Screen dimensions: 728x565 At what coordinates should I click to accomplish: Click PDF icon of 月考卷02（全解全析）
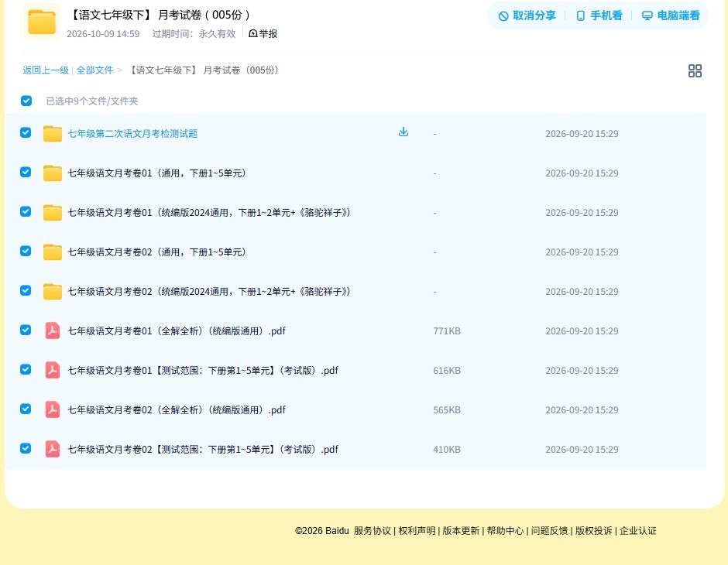click(x=53, y=409)
